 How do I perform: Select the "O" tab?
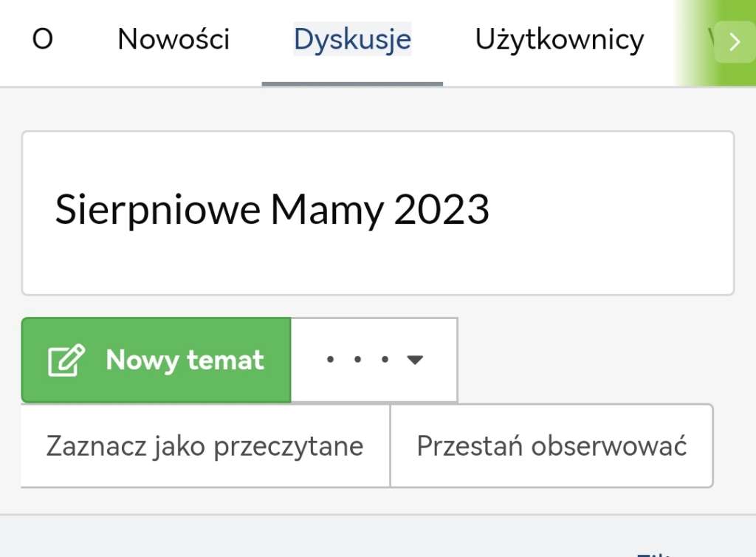43,40
